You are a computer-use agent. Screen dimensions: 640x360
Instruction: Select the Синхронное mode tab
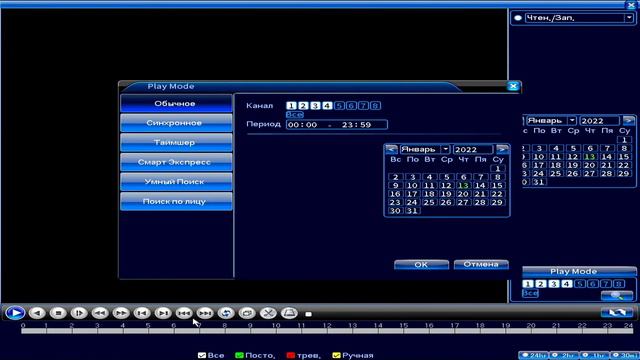[x=176, y=123]
